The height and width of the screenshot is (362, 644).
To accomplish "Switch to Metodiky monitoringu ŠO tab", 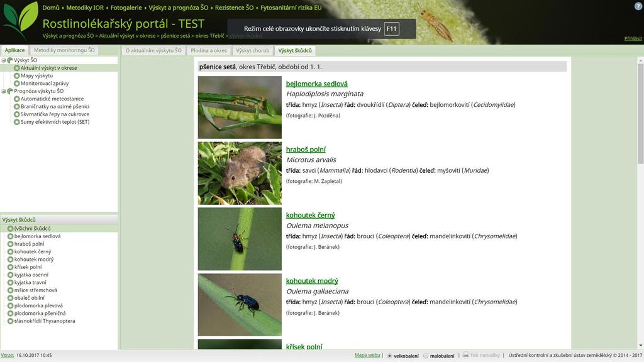I will tap(64, 50).
